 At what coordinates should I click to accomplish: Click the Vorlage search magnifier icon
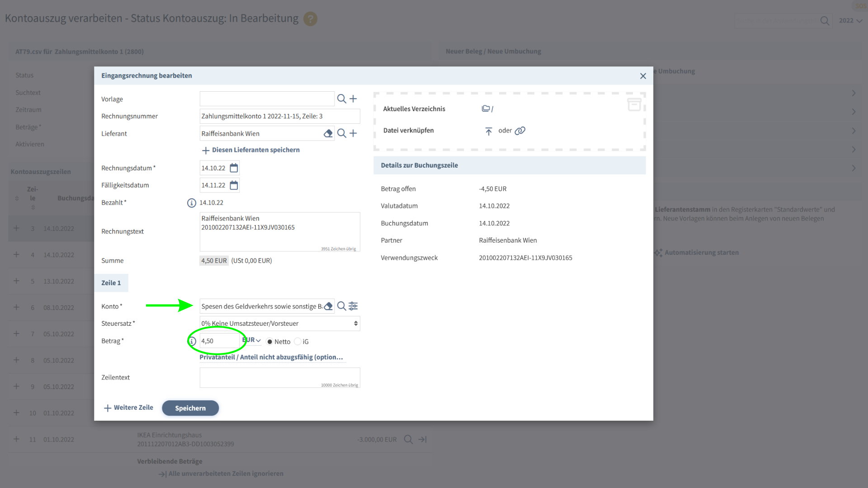[341, 99]
